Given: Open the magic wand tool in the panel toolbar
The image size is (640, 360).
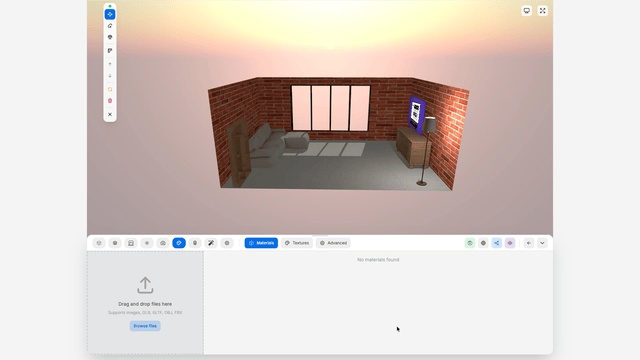Looking at the screenshot, I should [211, 243].
